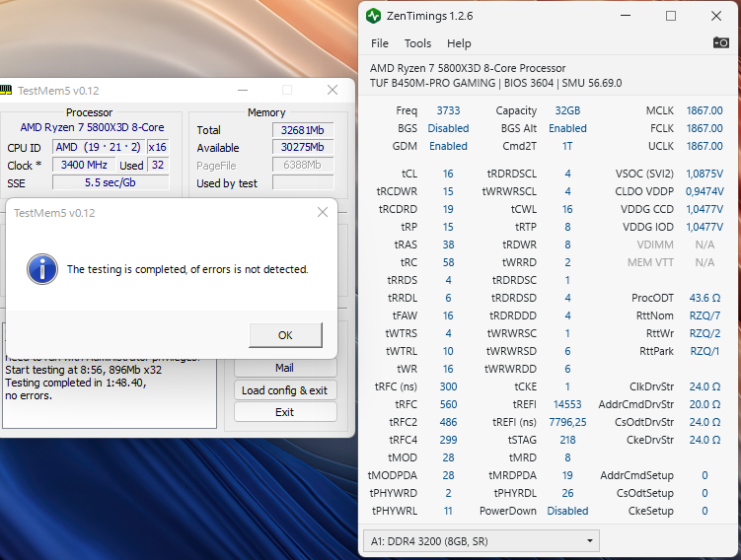The height and width of the screenshot is (560, 741).
Task: Click the tREFI value 14553
Action: pyautogui.click(x=567, y=404)
